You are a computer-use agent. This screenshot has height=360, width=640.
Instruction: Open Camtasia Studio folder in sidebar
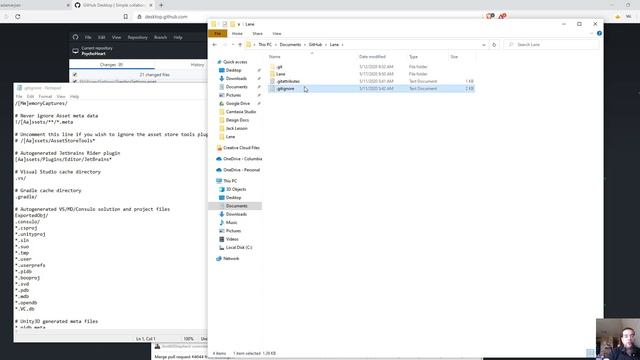tap(241, 112)
